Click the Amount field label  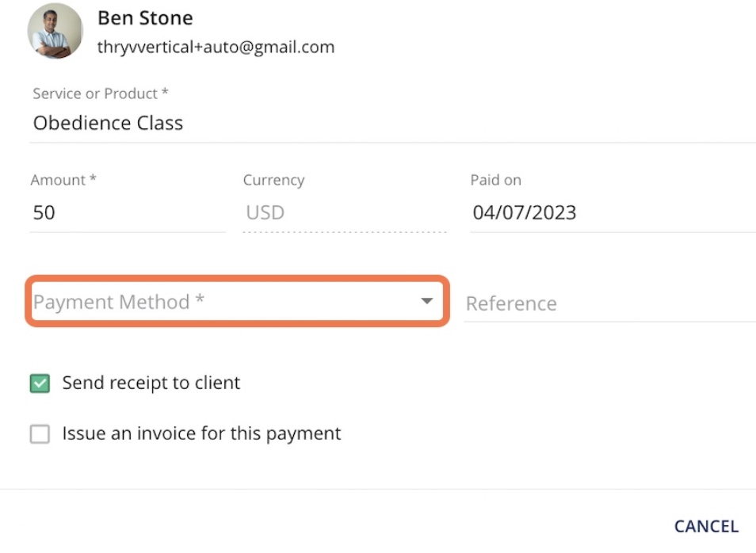(63, 180)
